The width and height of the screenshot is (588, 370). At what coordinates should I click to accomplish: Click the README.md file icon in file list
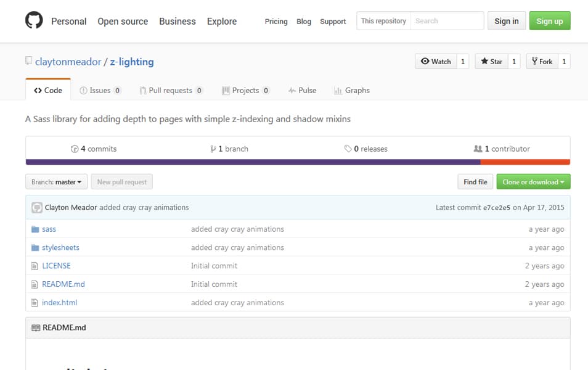(35, 284)
